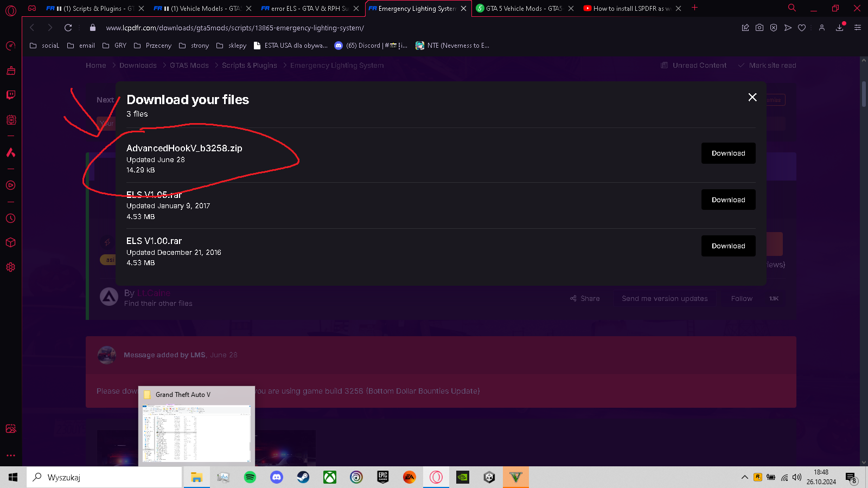
Task: Open the sidebar history clock icon
Action: (11, 219)
